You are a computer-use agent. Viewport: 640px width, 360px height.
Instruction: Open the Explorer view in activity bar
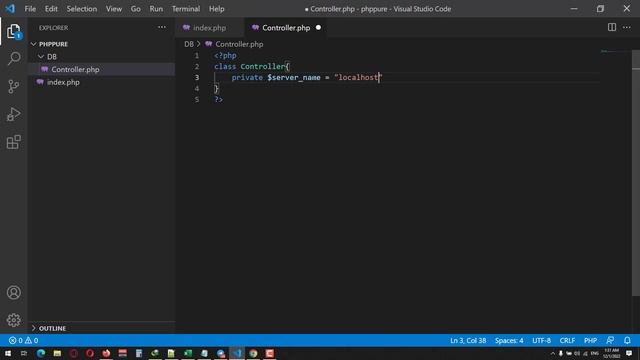pyautogui.click(x=13, y=31)
